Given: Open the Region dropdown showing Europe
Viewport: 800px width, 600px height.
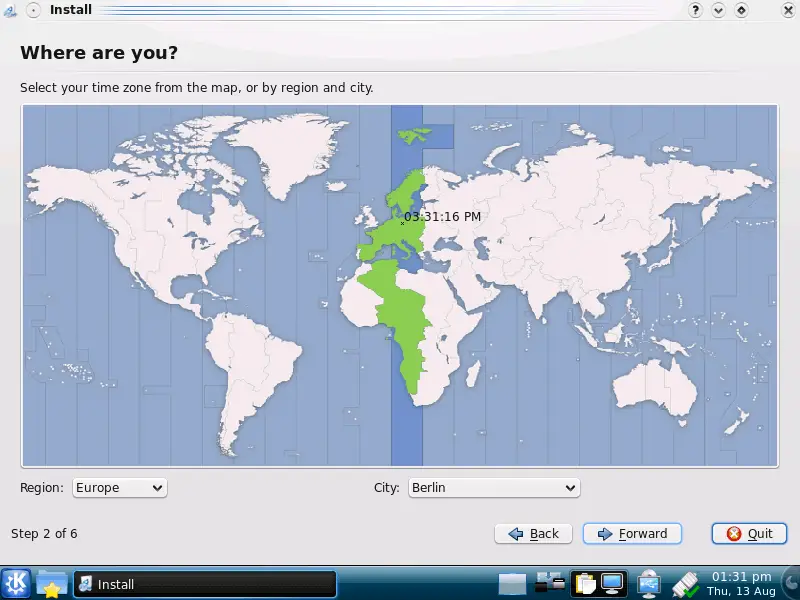Looking at the screenshot, I should (x=119, y=488).
